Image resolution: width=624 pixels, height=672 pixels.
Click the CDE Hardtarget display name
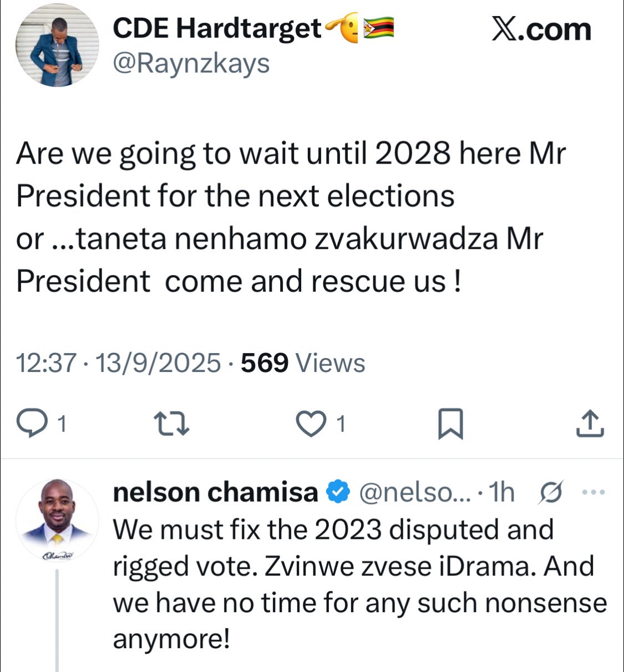coord(217,29)
